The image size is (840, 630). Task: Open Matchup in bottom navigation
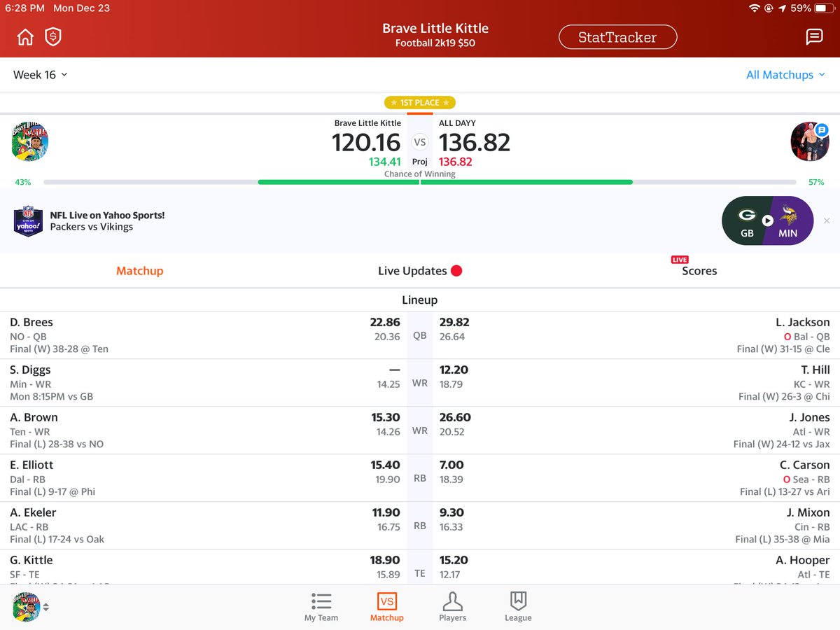pos(387,607)
